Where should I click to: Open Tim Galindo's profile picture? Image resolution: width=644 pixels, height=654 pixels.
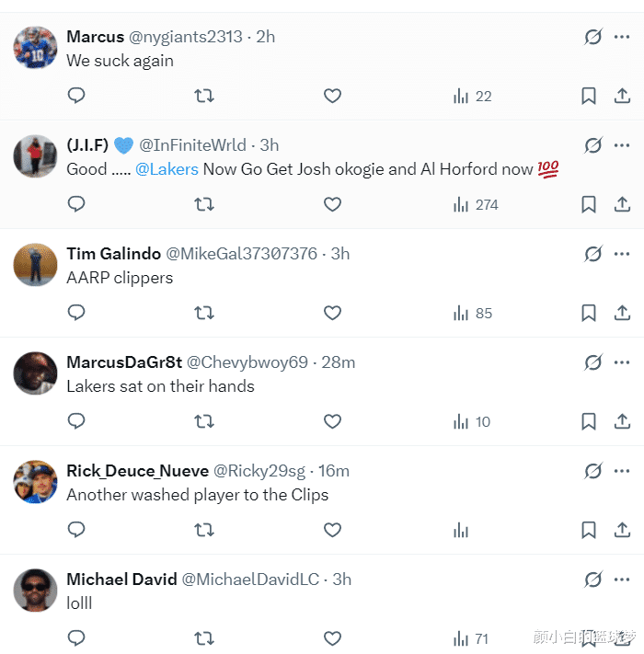point(36,264)
